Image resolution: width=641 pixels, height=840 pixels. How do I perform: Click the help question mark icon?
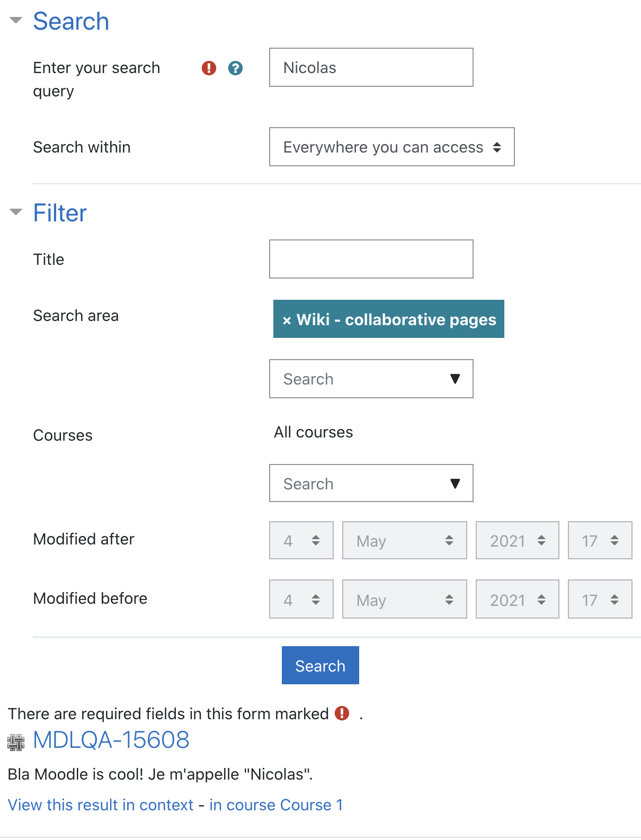click(x=235, y=68)
